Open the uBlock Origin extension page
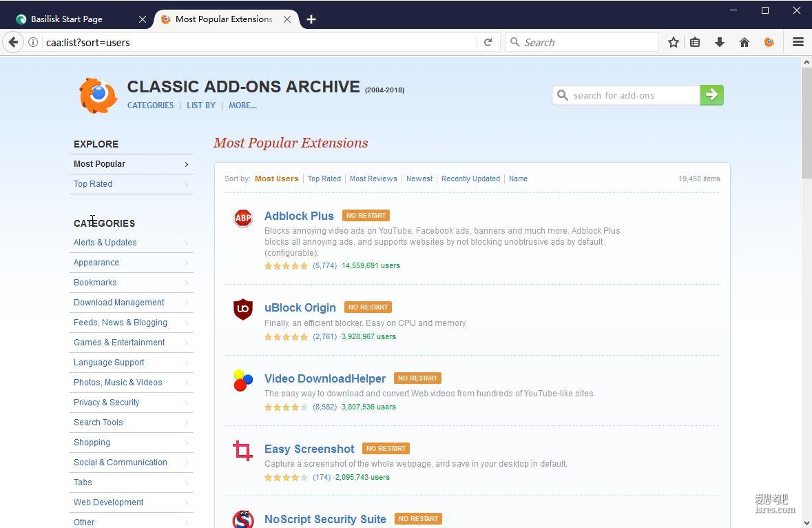812x528 pixels. 300,308
